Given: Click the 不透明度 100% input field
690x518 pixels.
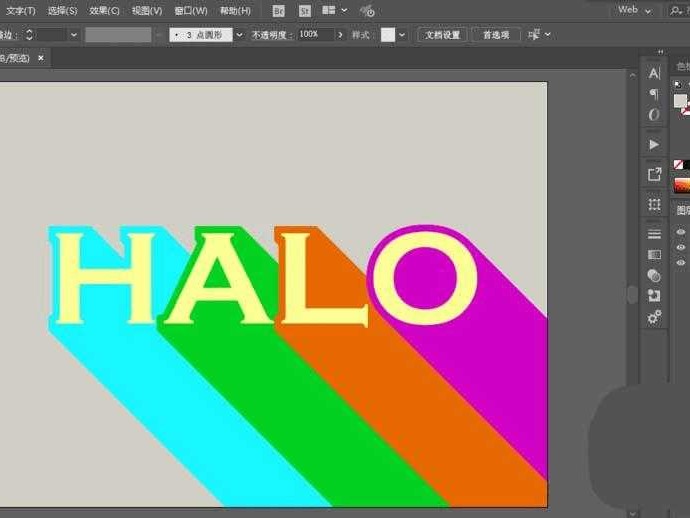Looking at the screenshot, I should (x=314, y=34).
